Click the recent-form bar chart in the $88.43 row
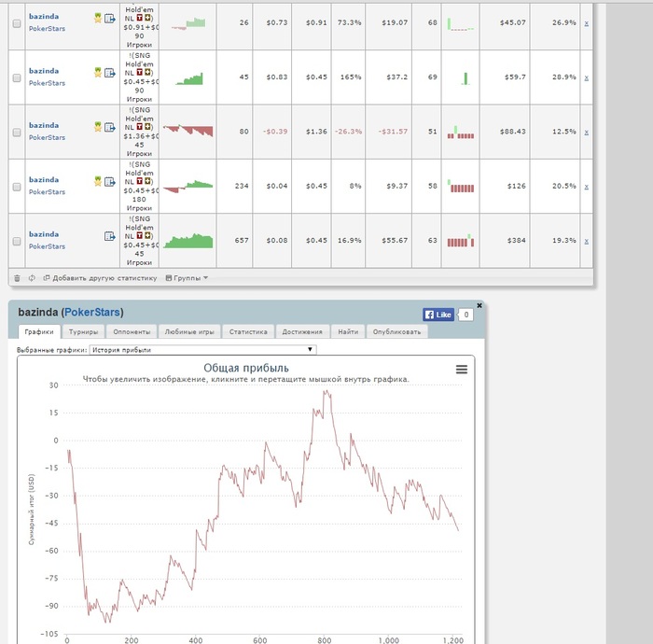653x644 pixels. 461,132
